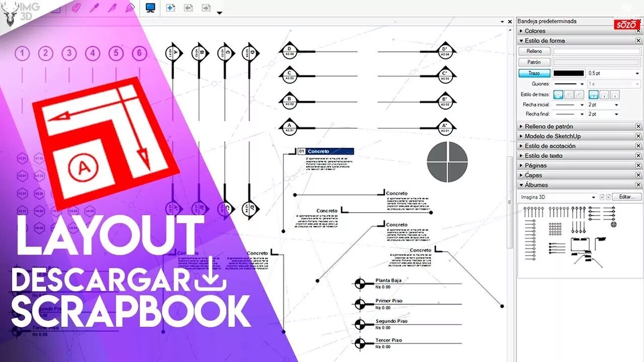Select the square end cap style

[615, 95]
